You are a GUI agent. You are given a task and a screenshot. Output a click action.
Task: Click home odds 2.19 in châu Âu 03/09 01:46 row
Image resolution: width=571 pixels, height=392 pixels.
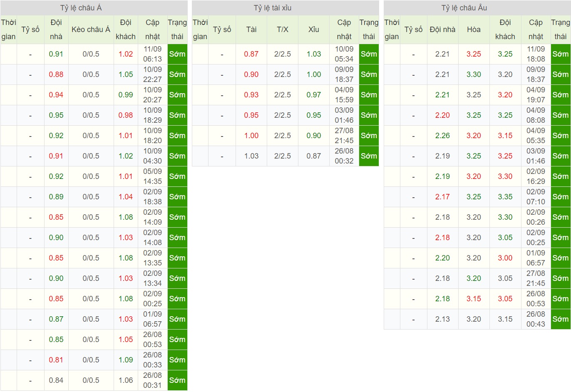click(x=442, y=156)
